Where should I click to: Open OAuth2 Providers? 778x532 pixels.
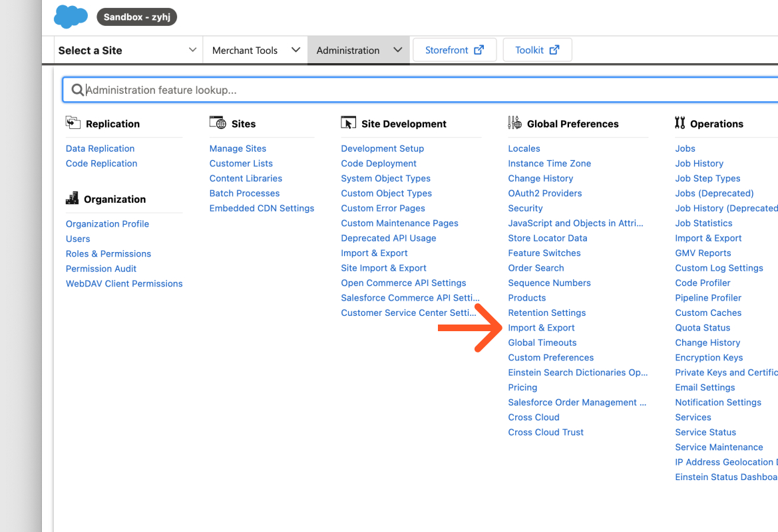[545, 193]
